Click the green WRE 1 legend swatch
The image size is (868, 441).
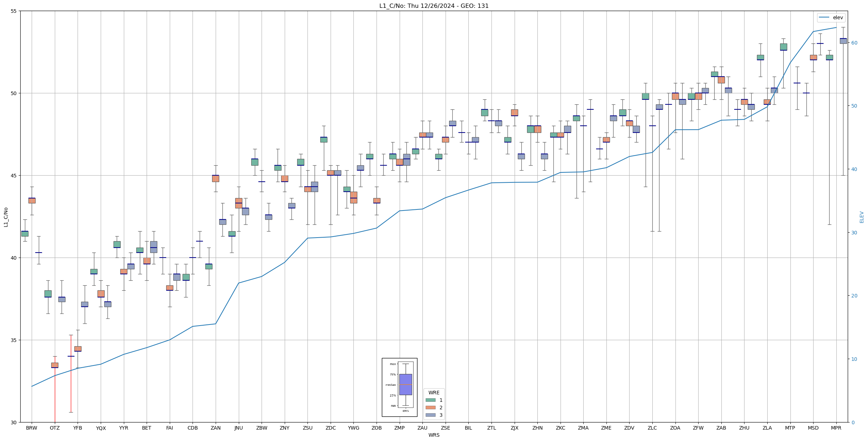click(430, 400)
